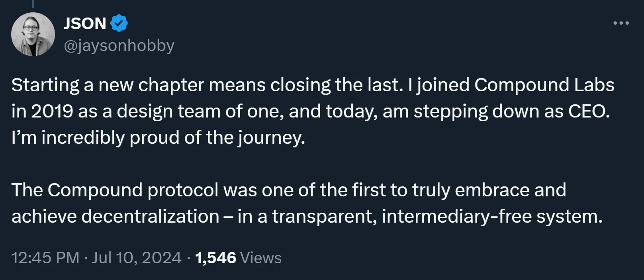Viewport: 644px width, 280px height.
Task: Click the word "decentralization" in the post
Action: pyautogui.click(x=151, y=216)
